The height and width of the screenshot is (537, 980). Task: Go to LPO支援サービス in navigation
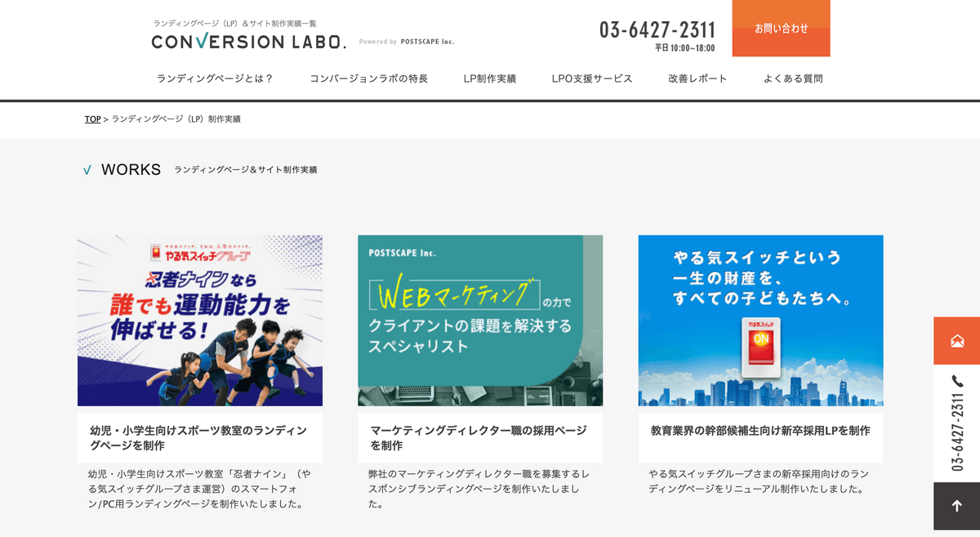(592, 78)
